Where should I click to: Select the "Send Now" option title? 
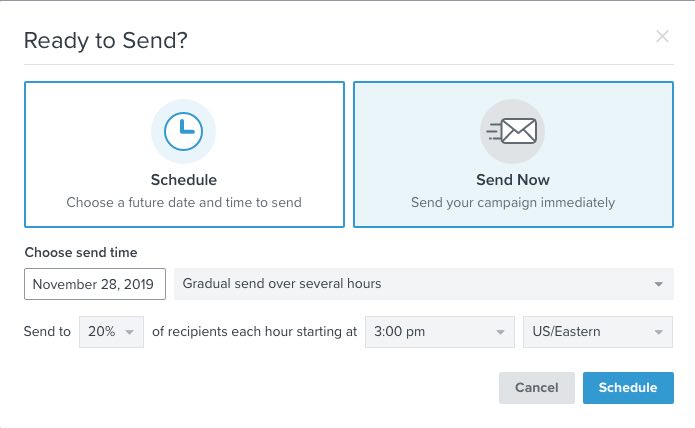pos(512,180)
